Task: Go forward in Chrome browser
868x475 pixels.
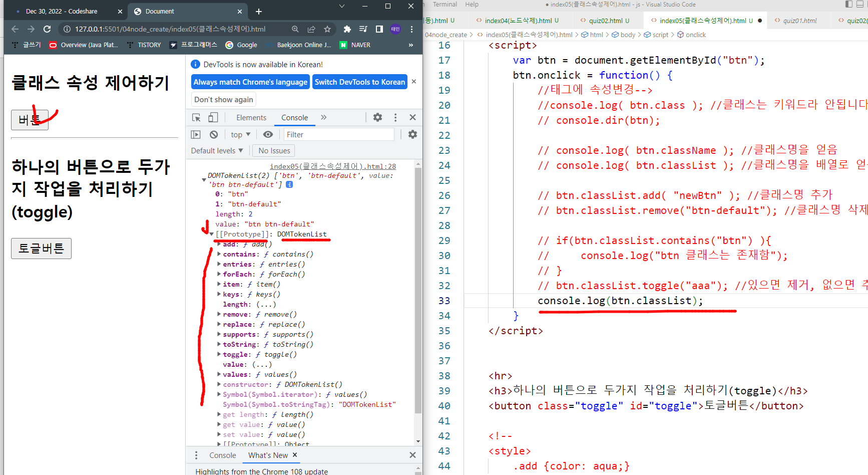Action: click(x=31, y=29)
